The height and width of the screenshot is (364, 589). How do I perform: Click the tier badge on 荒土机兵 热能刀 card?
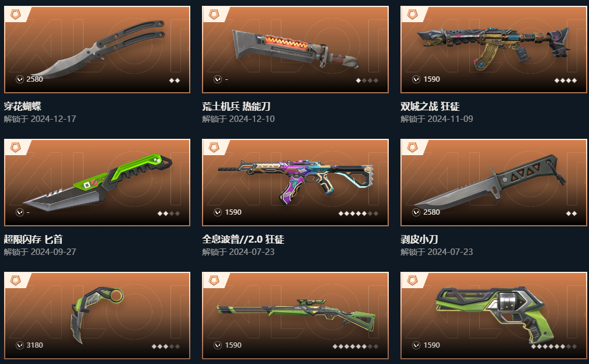coord(214,15)
